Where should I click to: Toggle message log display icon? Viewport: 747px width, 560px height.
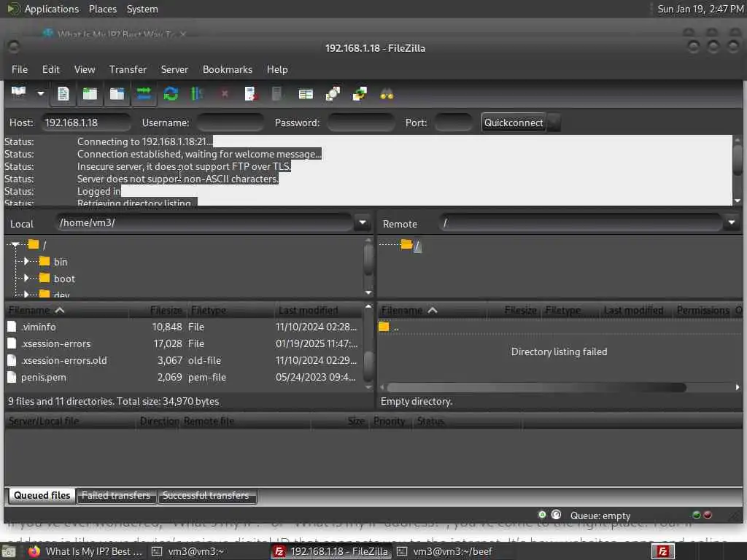[x=63, y=93]
